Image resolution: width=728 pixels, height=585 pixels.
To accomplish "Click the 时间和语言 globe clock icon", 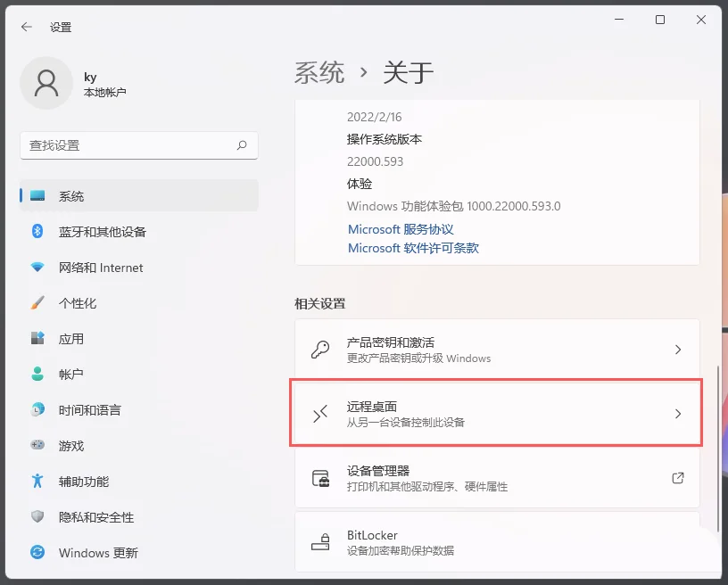I will point(37,409).
